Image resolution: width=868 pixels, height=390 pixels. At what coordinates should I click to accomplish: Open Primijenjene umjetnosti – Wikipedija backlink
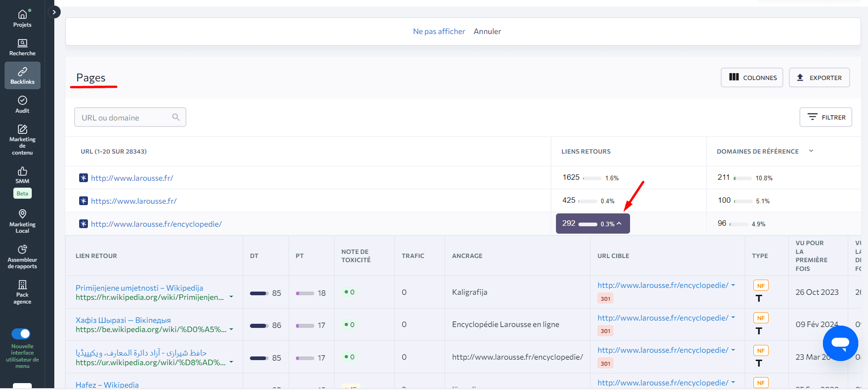(x=139, y=288)
